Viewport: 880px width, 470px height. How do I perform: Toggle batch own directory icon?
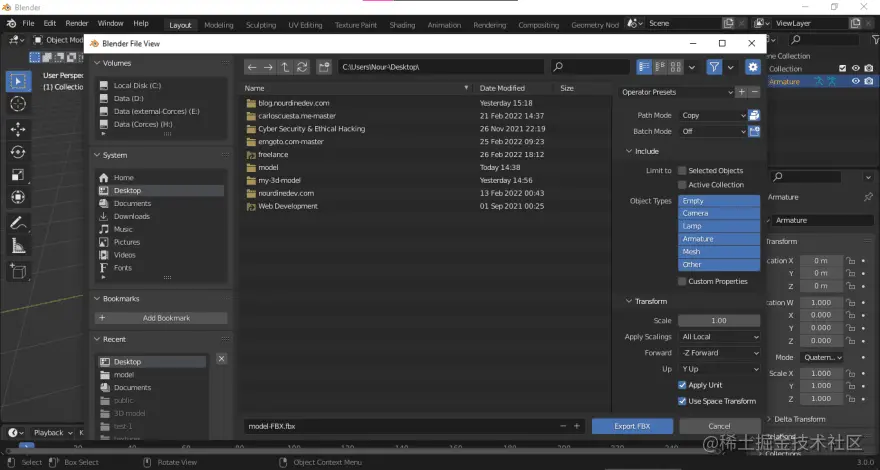(754, 131)
